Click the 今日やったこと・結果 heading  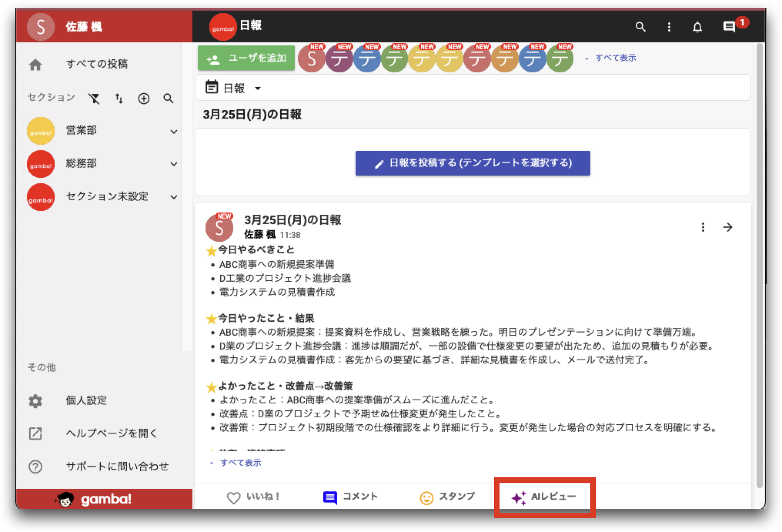coord(266,318)
